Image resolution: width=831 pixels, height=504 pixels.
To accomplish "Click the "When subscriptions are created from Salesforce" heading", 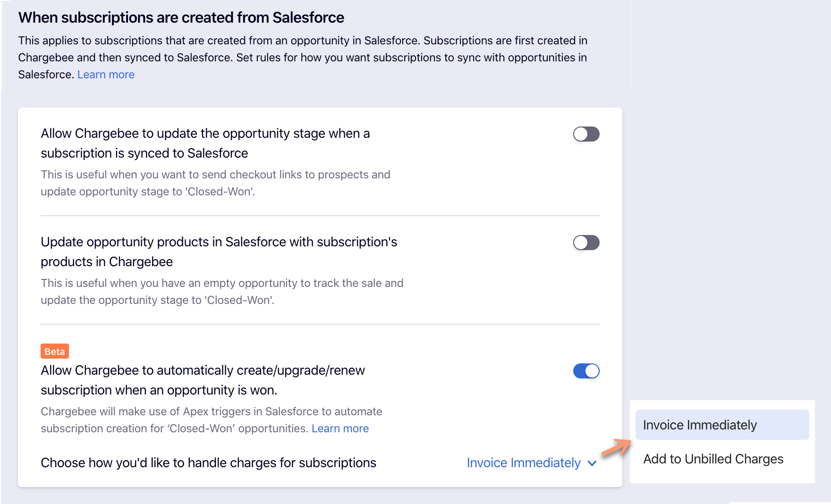I will pyautogui.click(x=181, y=17).
